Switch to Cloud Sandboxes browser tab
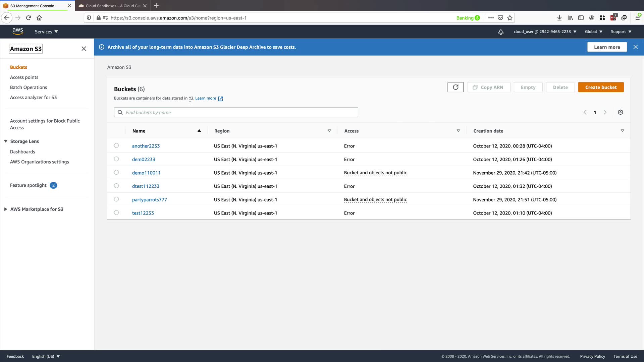Viewport: 644px width, 362px height. point(112,6)
